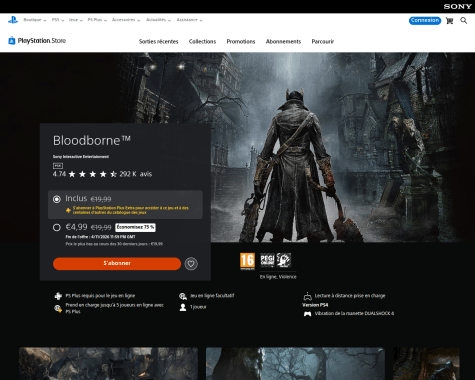
Task: Expand the Accessoires dropdown menu
Action: [126, 20]
